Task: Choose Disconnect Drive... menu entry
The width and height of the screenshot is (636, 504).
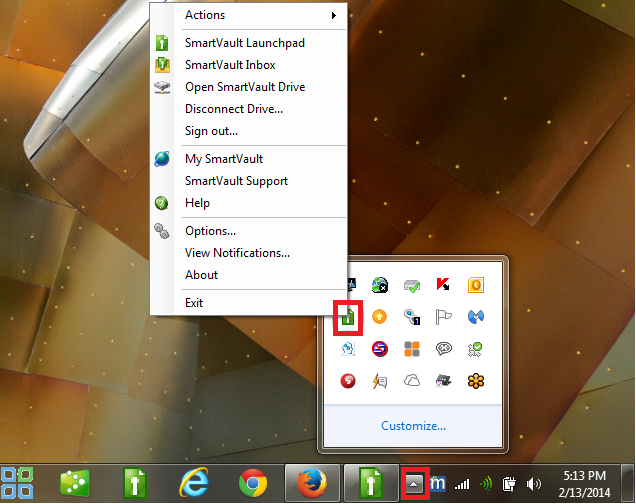Action: (248, 109)
